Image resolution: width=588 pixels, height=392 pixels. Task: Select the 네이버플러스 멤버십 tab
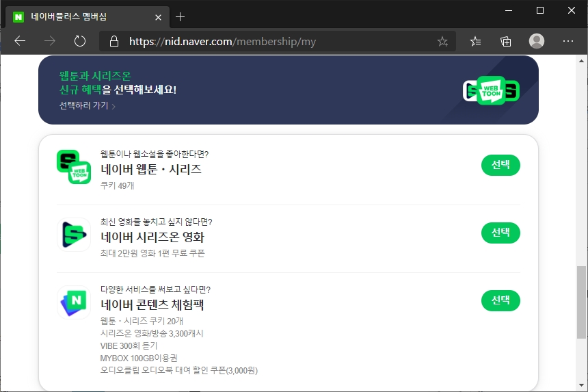point(87,17)
